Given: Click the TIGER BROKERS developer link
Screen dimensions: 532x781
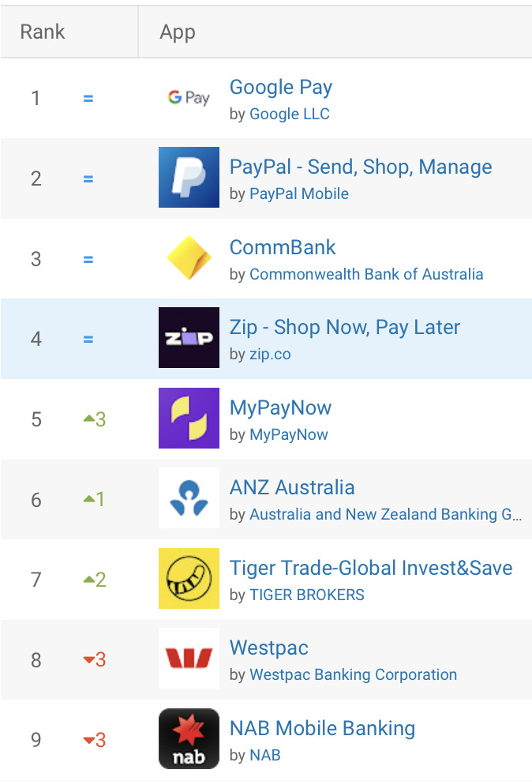Looking at the screenshot, I should tap(307, 595).
